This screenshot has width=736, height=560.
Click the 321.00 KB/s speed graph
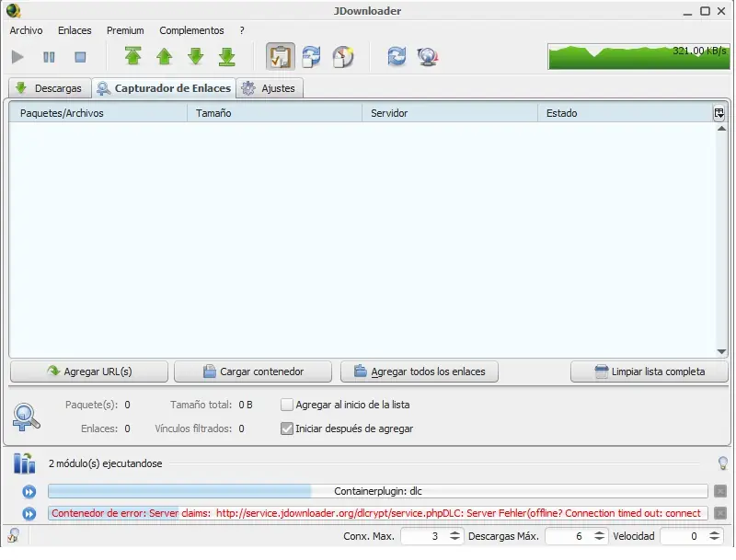click(638, 56)
